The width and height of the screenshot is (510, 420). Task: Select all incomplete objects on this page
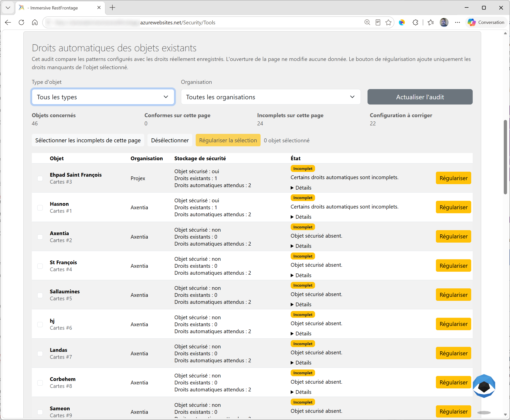point(88,140)
